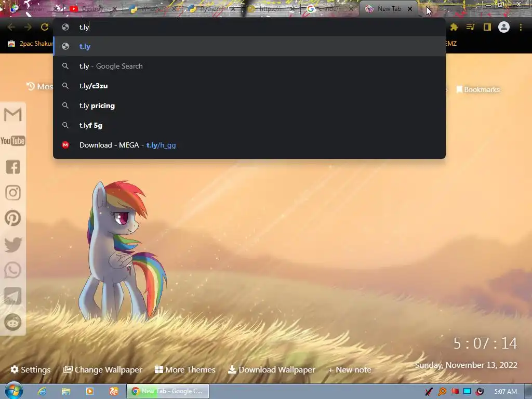This screenshot has height=399, width=532.
Task: Toggle the browser side panel
Action: 487,27
